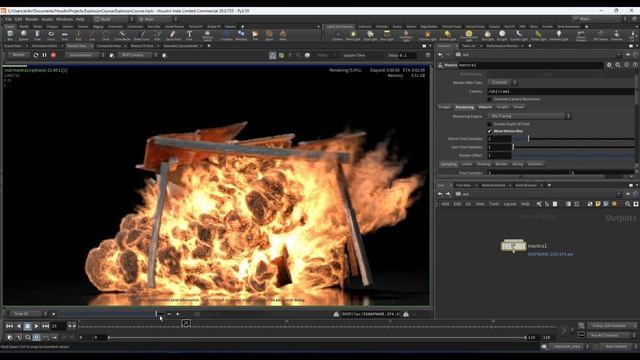Open the Build desktop dropdown

[114, 19]
